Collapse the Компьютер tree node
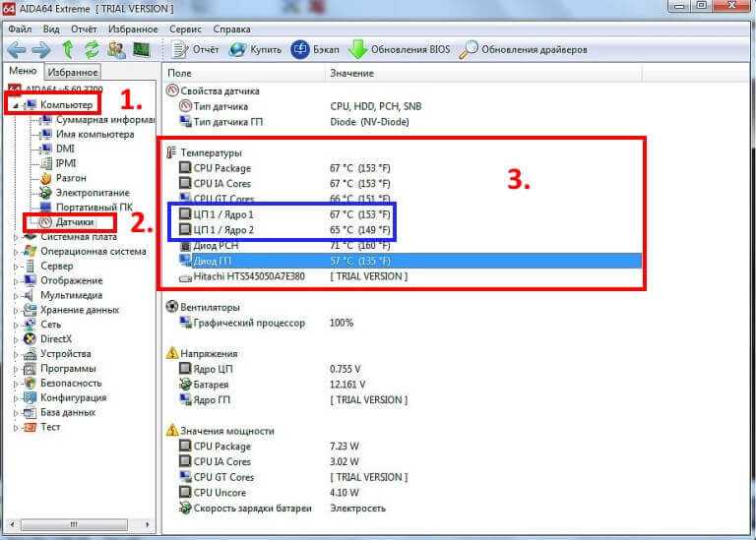Viewport: 756px width, 540px height. (16, 105)
